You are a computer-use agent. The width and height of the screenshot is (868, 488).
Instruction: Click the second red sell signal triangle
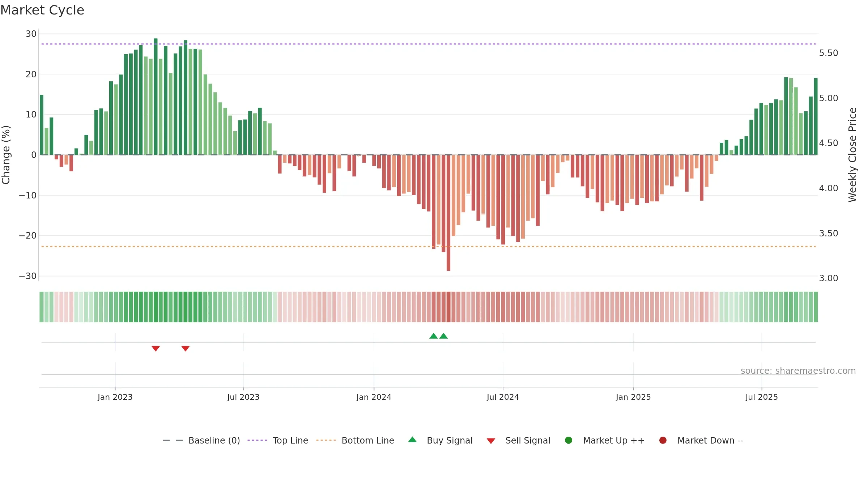point(186,348)
